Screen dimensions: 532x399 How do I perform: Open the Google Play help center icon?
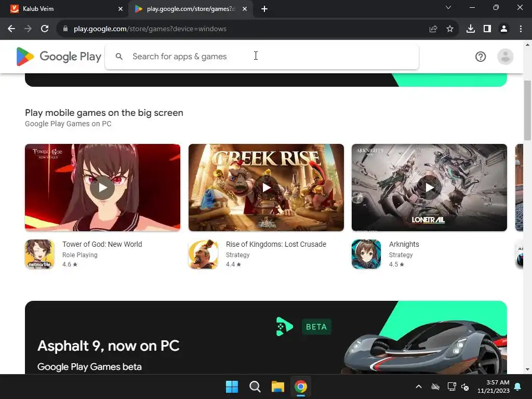(481, 57)
